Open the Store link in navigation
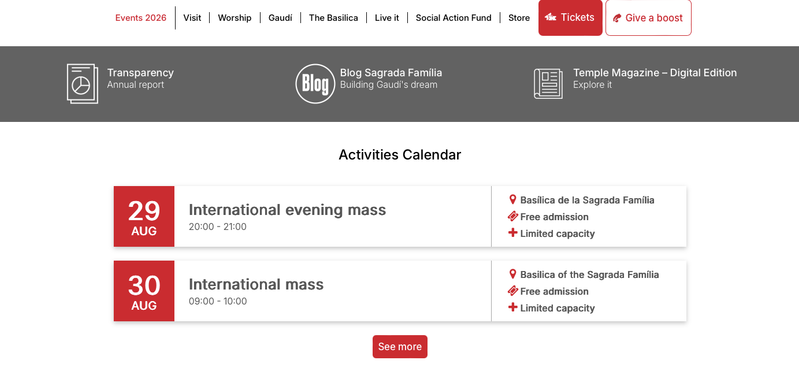This screenshot has height=386, width=799. point(519,18)
